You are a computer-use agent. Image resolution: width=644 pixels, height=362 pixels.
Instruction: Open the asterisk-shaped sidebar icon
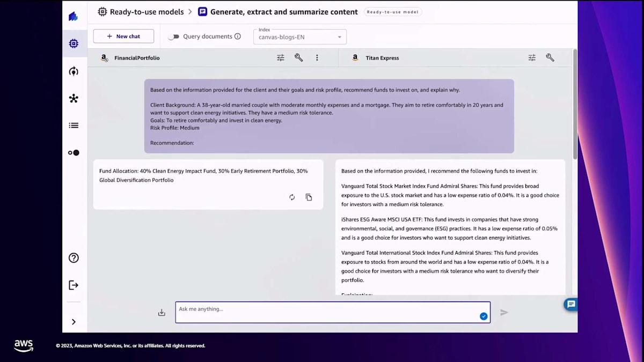click(x=74, y=98)
